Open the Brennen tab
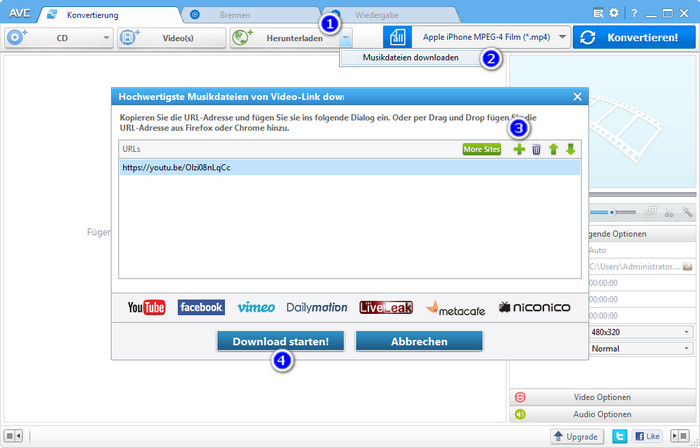 (250, 15)
